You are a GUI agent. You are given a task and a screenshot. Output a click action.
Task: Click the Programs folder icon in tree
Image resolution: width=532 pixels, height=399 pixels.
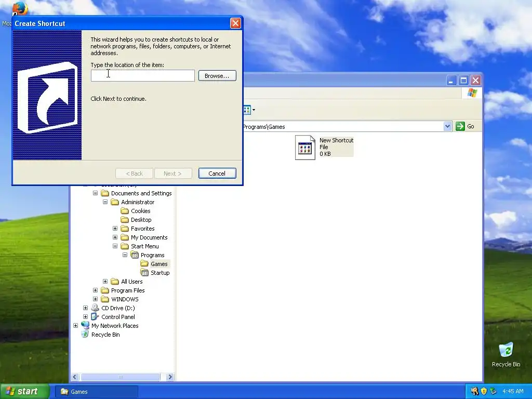pyautogui.click(x=135, y=255)
